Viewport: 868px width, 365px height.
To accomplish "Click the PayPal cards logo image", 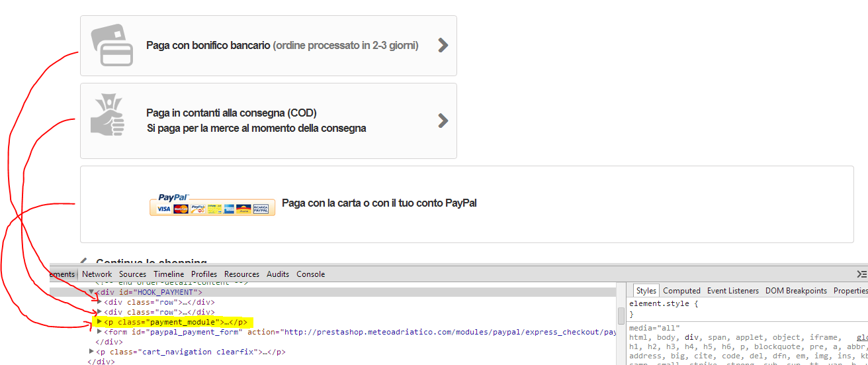I will click(212, 205).
